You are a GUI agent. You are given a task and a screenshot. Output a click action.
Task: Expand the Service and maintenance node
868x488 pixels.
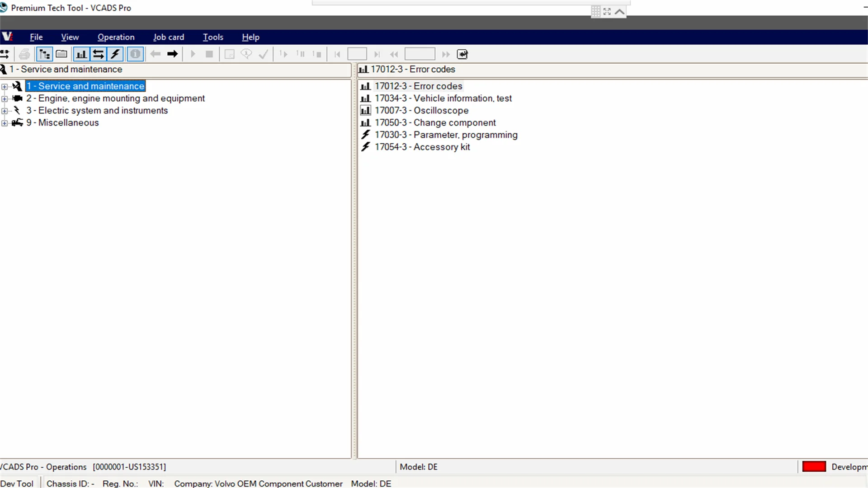click(5, 86)
